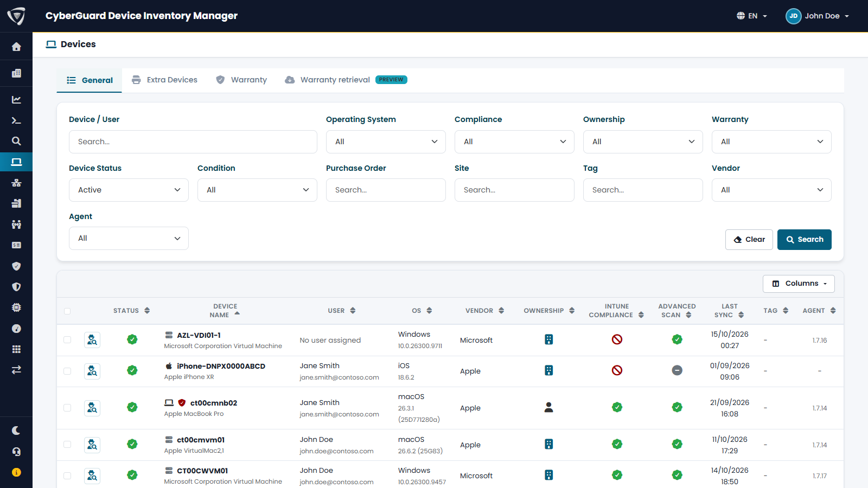This screenshot has height=488, width=868.
Task: Expand the Compliance filter dropdown
Action: [514, 142]
